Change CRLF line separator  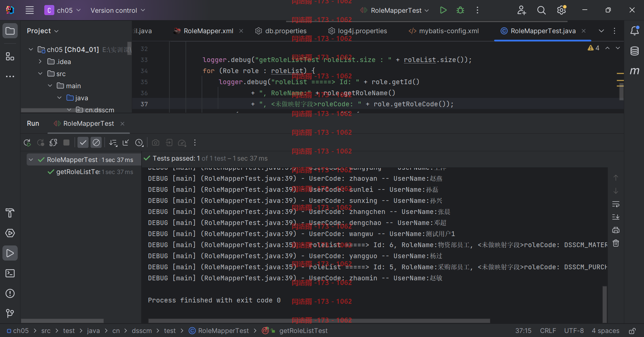click(548, 331)
